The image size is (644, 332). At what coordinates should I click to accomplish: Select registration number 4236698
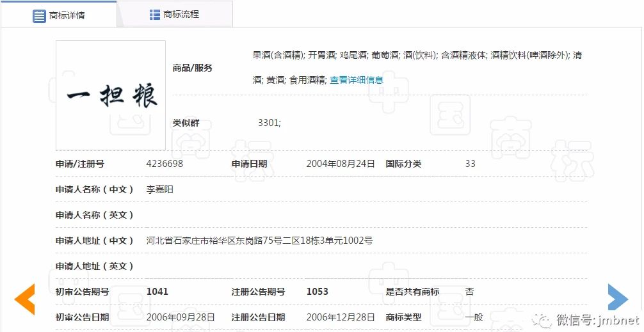point(165,164)
